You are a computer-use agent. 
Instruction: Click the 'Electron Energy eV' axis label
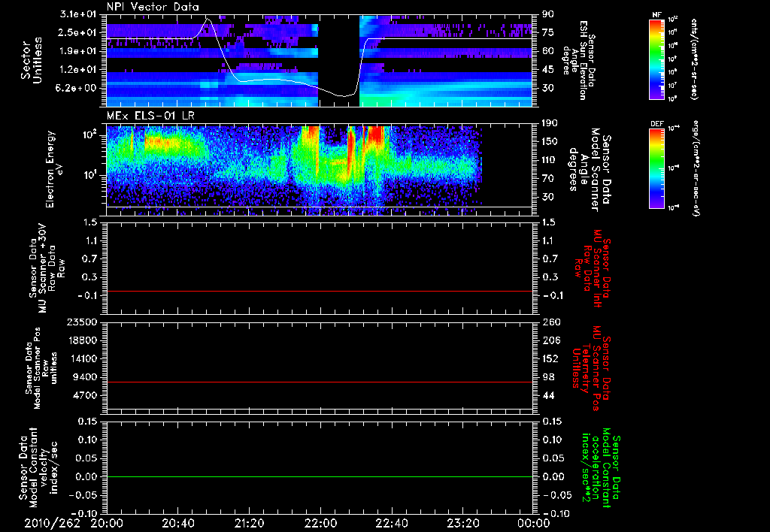tap(55, 169)
